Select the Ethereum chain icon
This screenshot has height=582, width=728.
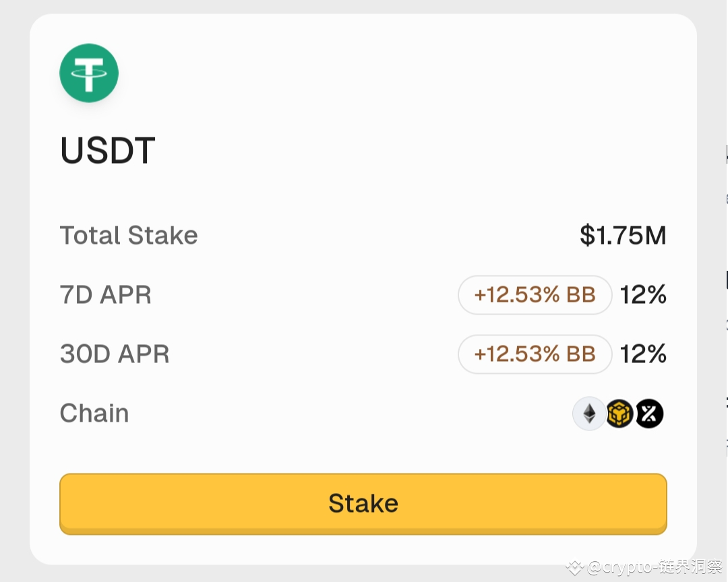tap(589, 414)
